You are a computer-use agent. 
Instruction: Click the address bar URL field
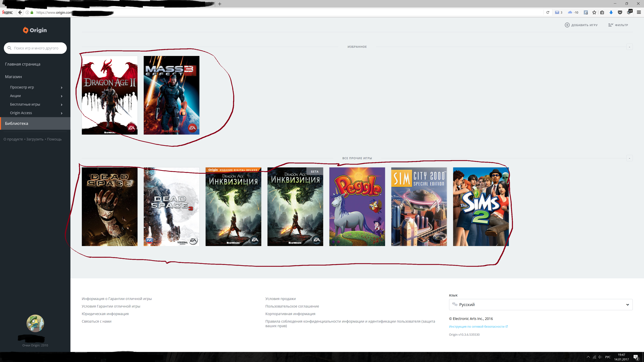289,13
